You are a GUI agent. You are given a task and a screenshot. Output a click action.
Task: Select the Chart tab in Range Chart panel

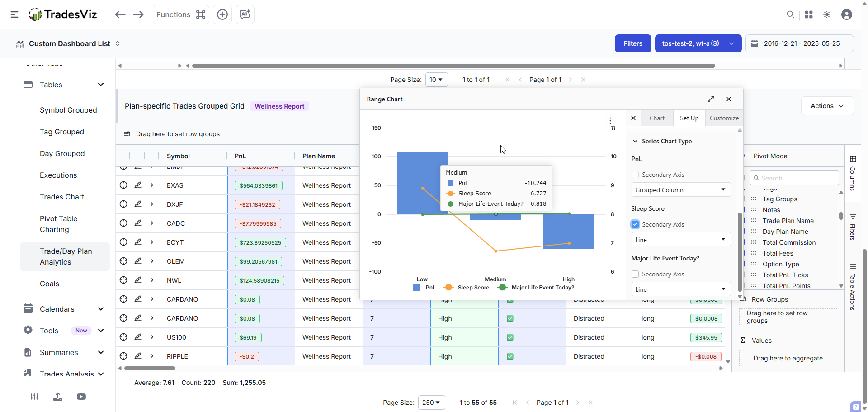(657, 118)
